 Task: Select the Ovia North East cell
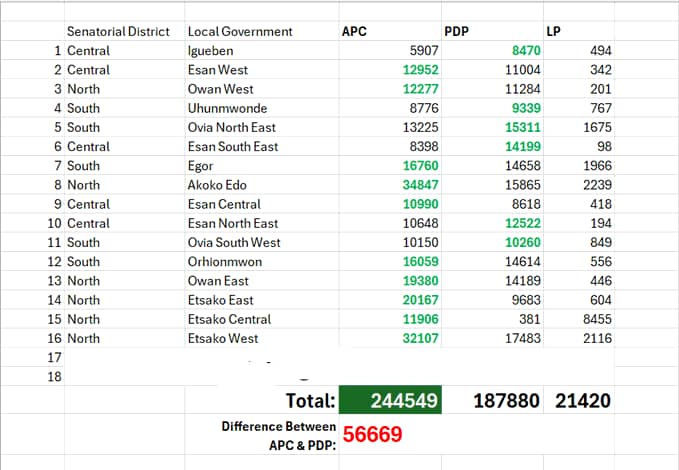[x=262, y=127]
